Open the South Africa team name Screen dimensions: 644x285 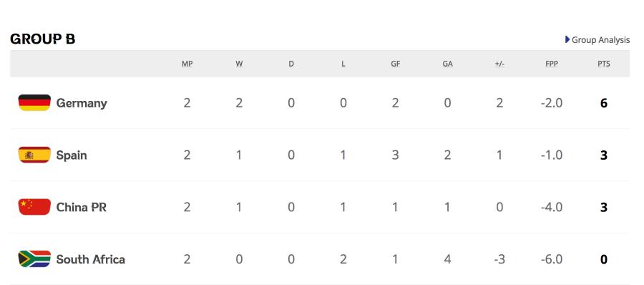click(x=91, y=259)
